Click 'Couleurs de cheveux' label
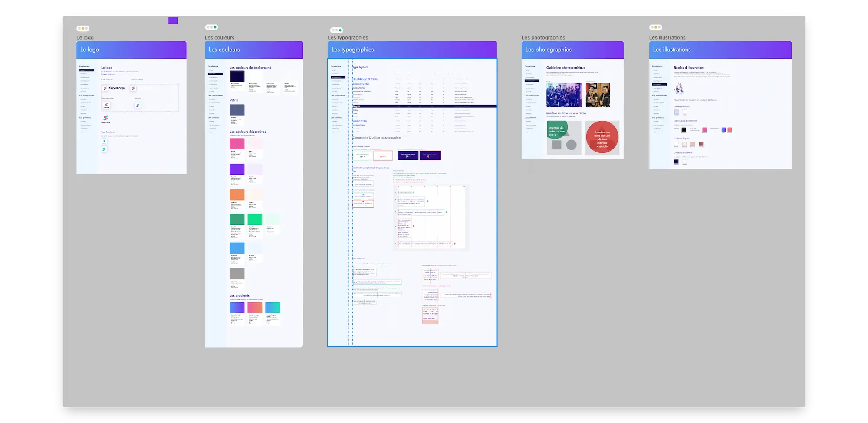868x423 pixels. pos(683,153)
